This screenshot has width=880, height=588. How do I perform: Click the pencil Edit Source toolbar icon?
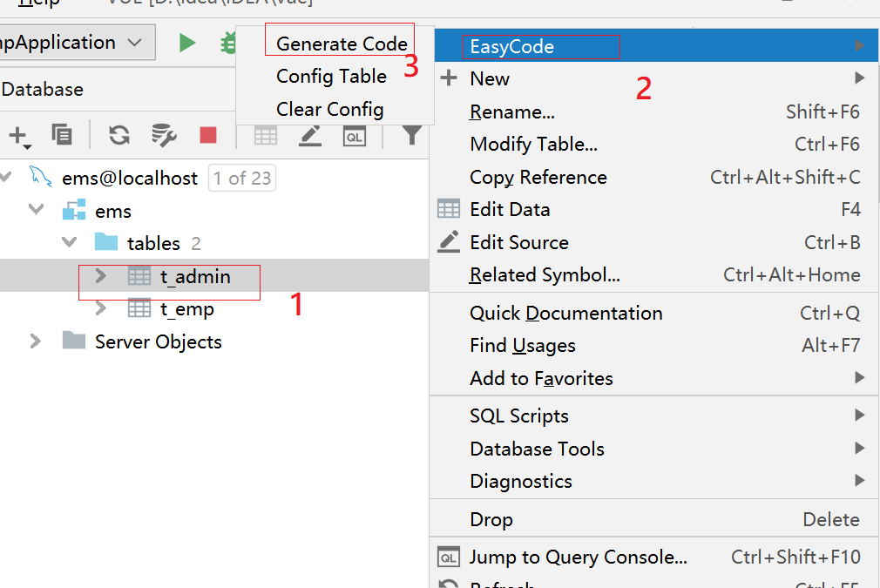pos(310,135)
